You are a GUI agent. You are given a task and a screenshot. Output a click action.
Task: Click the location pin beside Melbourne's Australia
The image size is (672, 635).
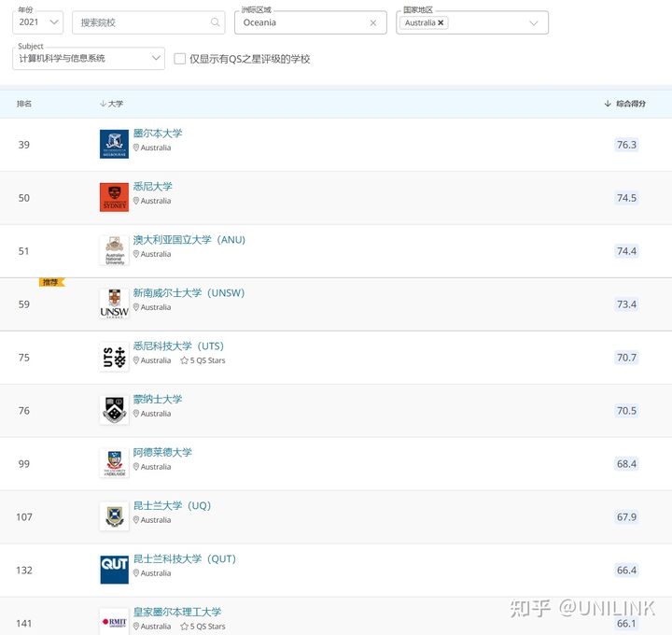click(x=136, y=148)
